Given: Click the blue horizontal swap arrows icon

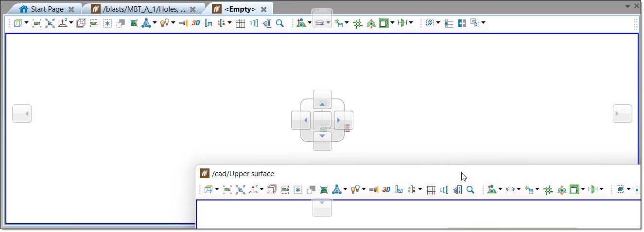Looking at the screenshot, I should (462, 23).
